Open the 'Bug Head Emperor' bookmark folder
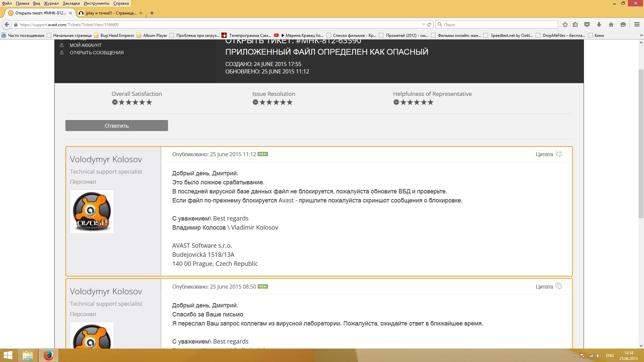This screenshot has width=644, height=362. coord(114,35)
